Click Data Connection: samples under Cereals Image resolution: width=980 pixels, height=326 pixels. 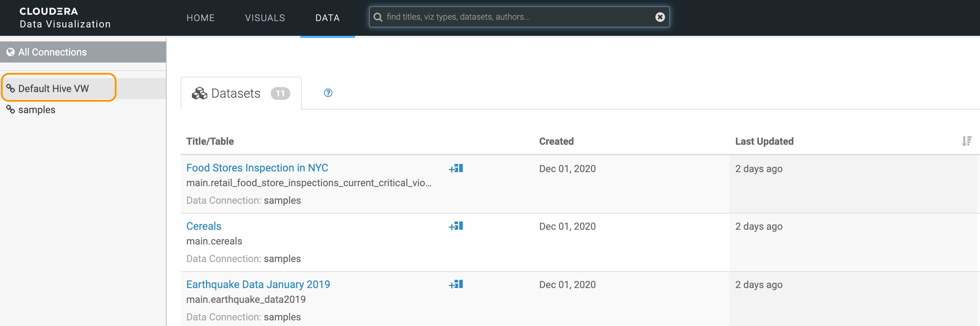click(x=244, y=259)
